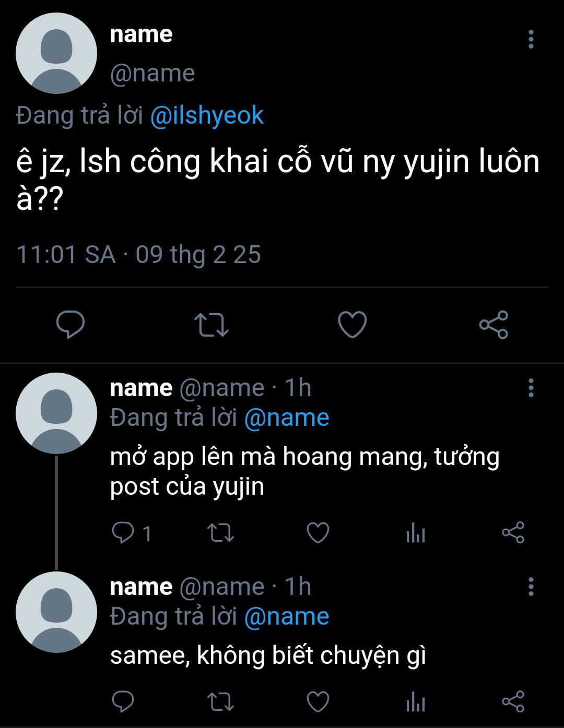Share the 'post của yujin' reply
The width and height of the screenshot is (564, 728).
(x=513, y=533)
